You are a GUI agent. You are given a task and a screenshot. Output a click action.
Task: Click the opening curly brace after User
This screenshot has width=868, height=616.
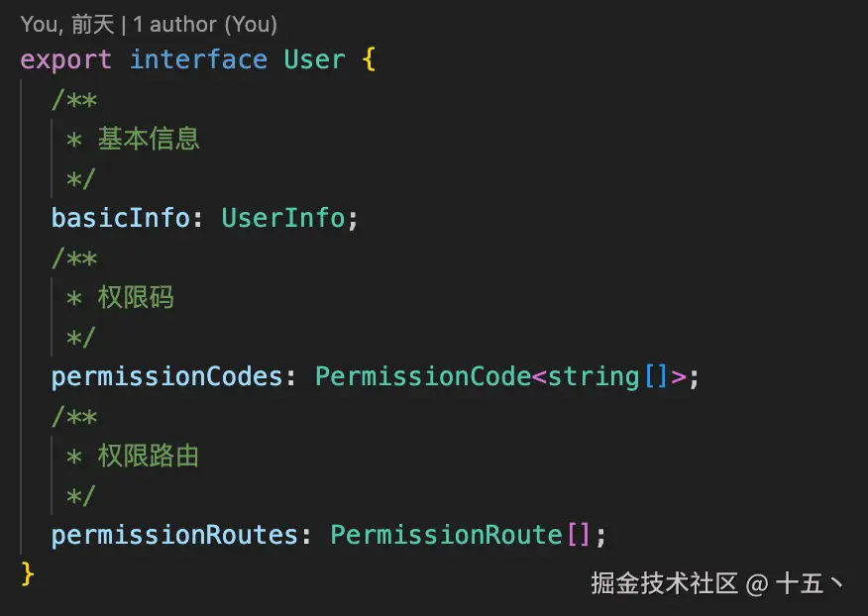pyautogui.click(x=369, y=59)
